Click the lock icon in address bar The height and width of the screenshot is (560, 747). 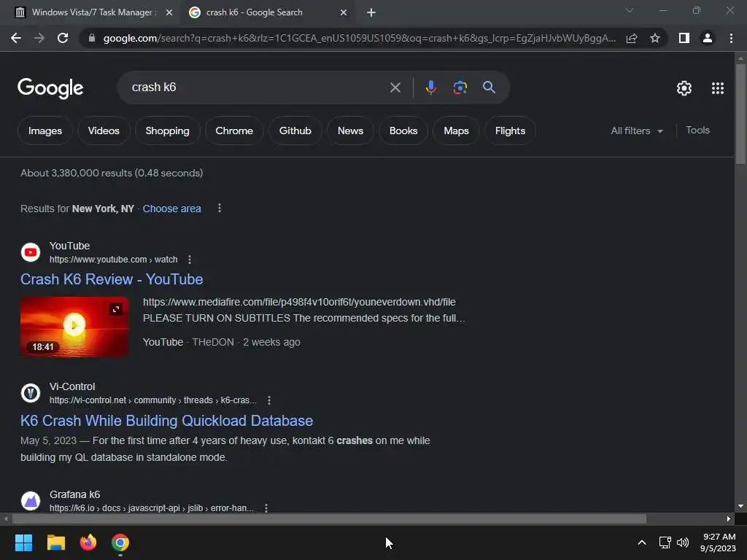[x=91, y=38]
